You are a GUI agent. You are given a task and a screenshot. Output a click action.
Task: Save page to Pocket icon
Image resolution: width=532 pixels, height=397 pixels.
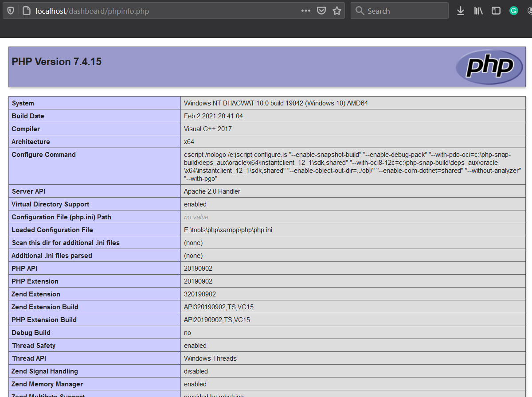point(321,11)
